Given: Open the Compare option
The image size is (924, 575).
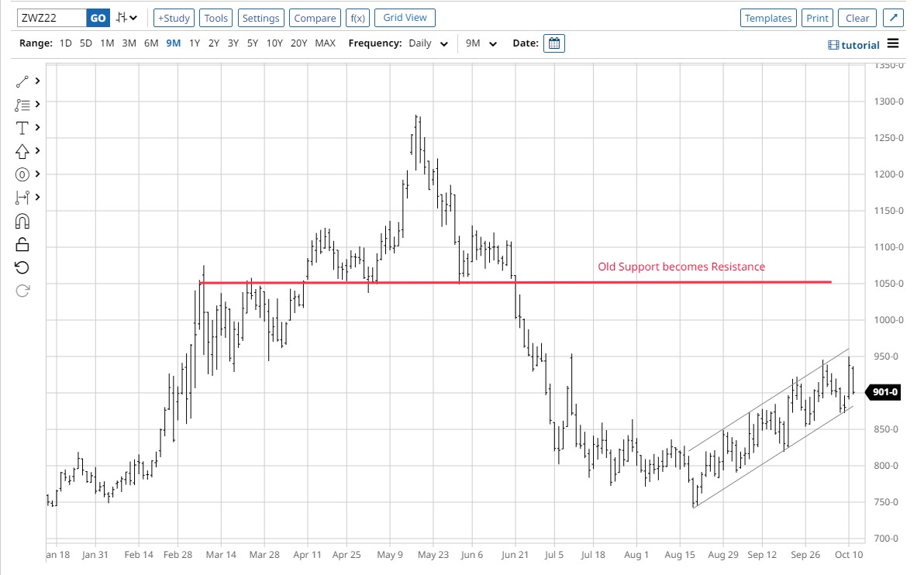Looking at the screenshot, I should coord(315,19).
